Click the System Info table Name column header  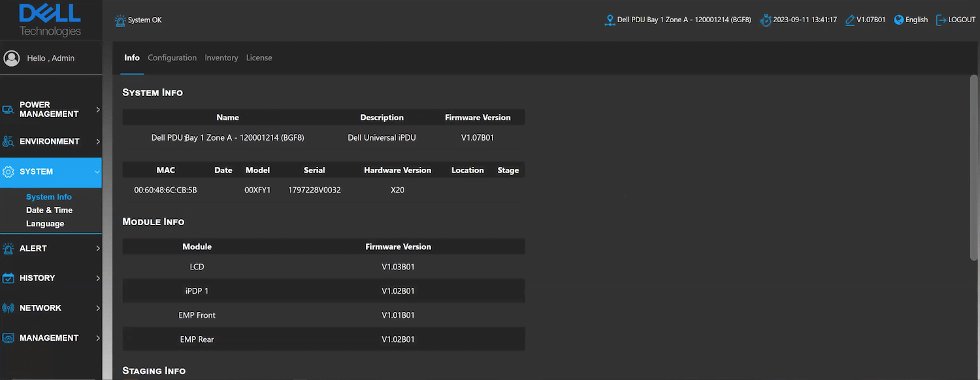(227, 118)
